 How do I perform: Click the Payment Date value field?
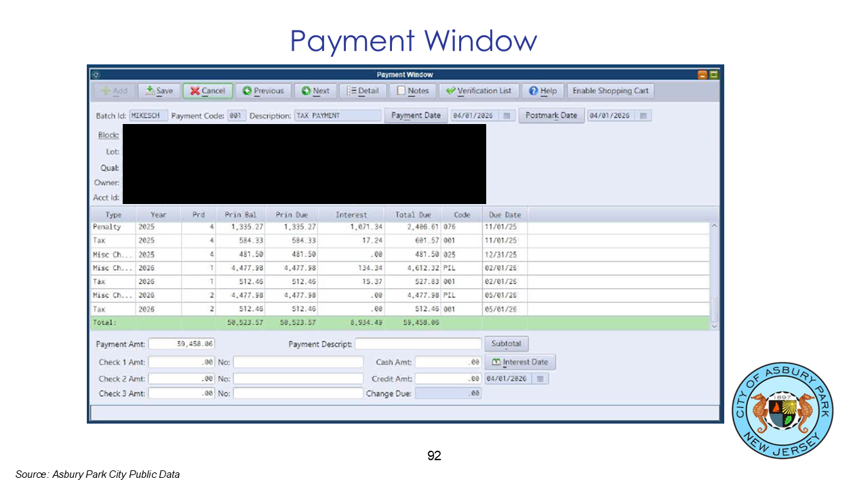coord(475,116)
